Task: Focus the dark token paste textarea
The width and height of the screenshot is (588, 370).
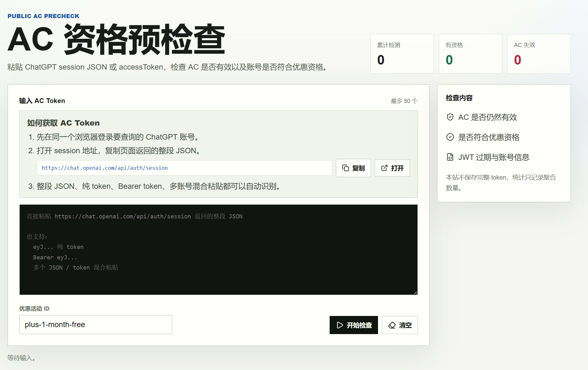Action: click(x=219, y=250)
